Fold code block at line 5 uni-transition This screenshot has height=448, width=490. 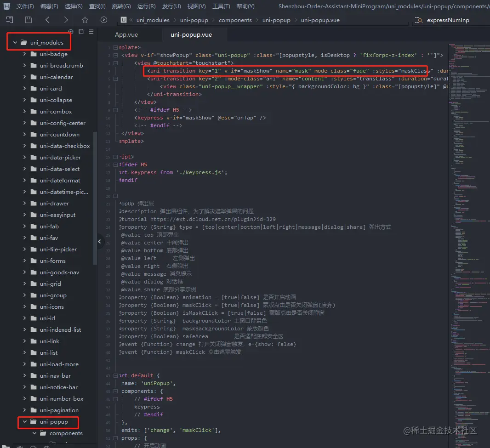click(x=115, y=79)
